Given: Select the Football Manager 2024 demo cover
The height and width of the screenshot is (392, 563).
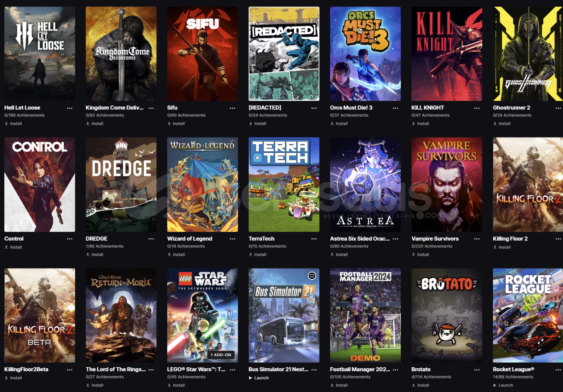Looking at the screenshot, I should (x=365, y=315).
